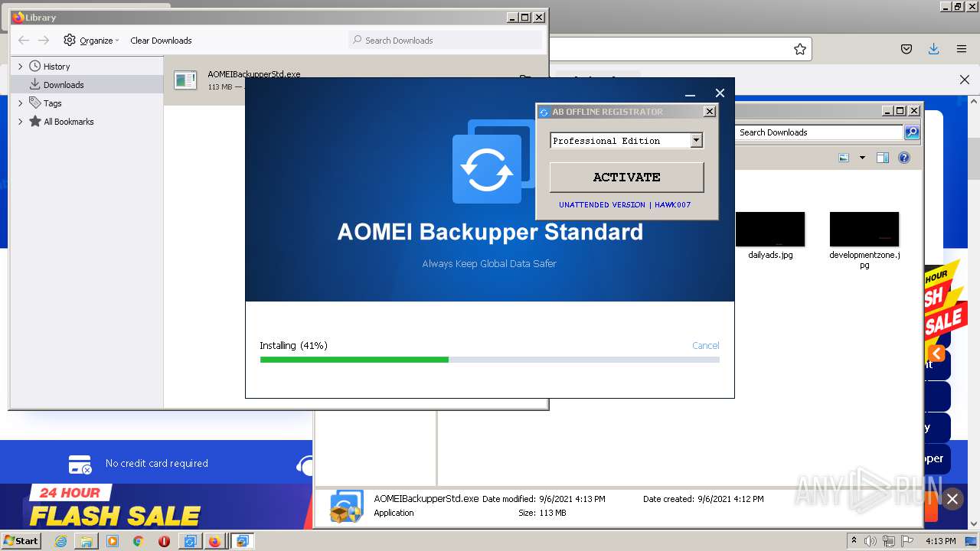Click the orange arrow on Flash Sale banner
Image resolution: width=980 pixels, height=551 pixels.
[x=937, y=353]
